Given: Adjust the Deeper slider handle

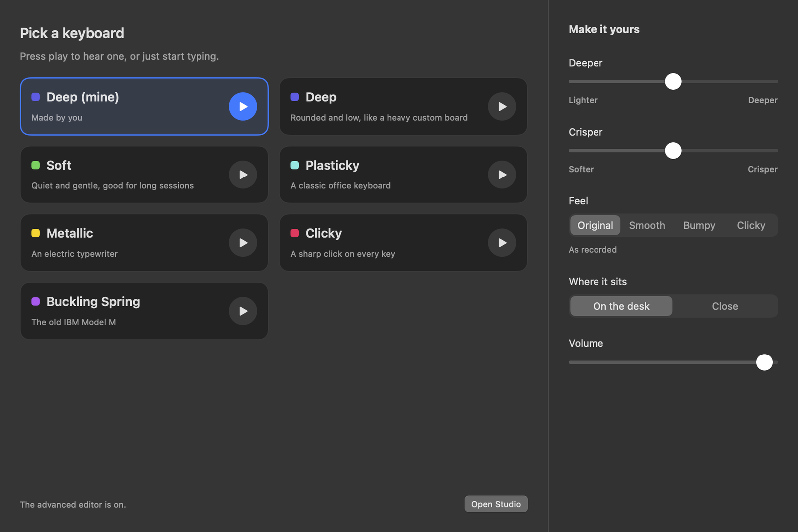Looking at the screenshot, I should coord(673,81).
